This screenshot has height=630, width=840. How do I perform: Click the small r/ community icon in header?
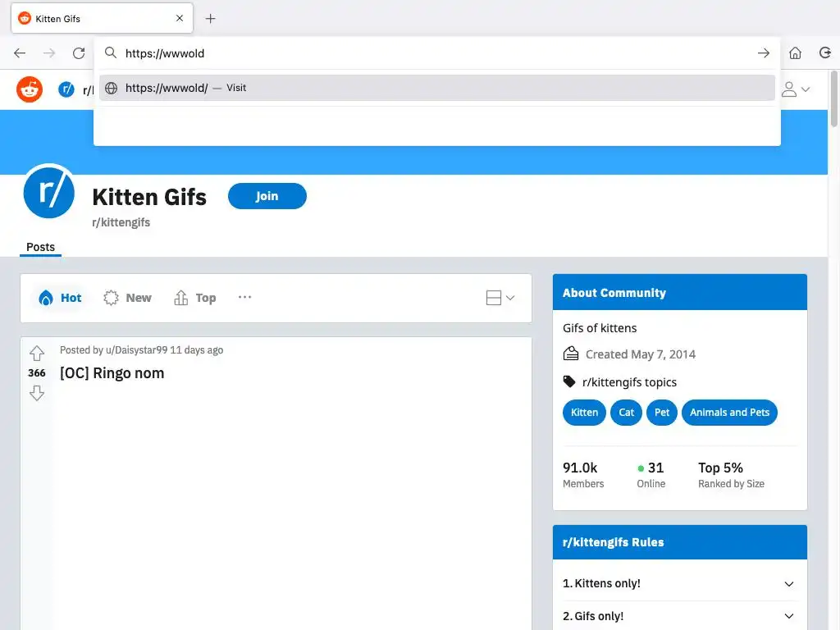point(66,89)
